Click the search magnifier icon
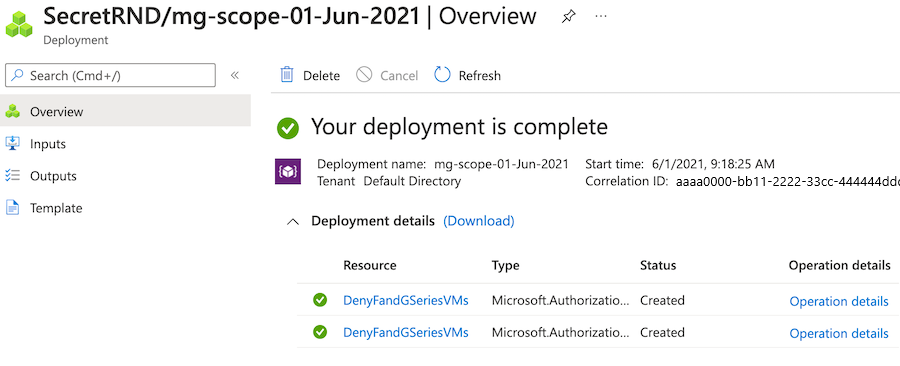The image size is (900, 366). 18,75
